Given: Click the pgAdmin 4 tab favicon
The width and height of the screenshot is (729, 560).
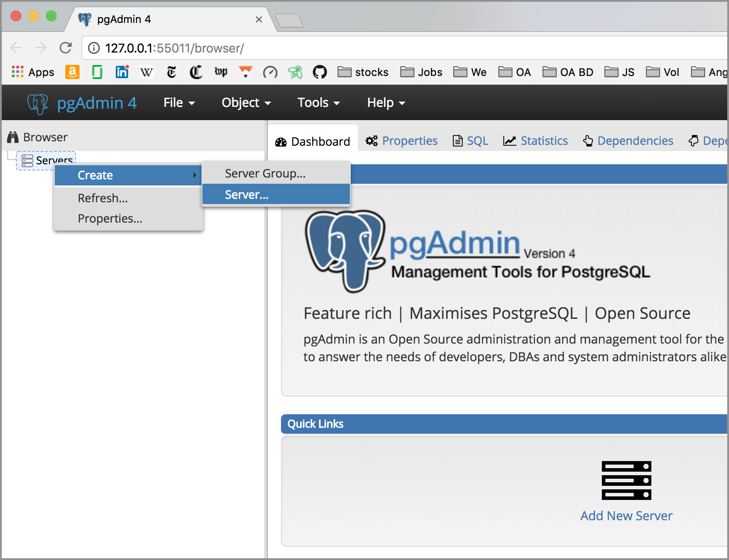Looking at the screenshot, I should (84, 19).
